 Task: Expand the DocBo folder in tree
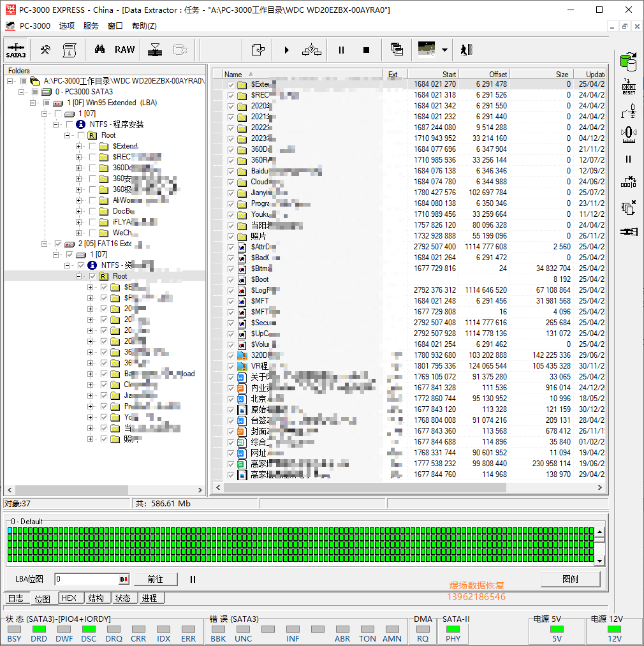click(x=78, y=211)
